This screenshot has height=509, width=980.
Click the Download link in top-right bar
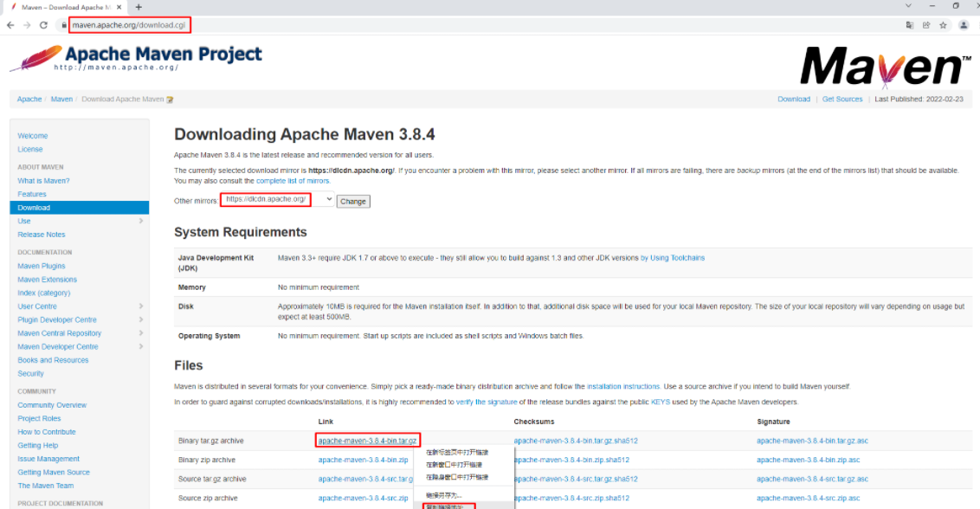tap(794, 100)
